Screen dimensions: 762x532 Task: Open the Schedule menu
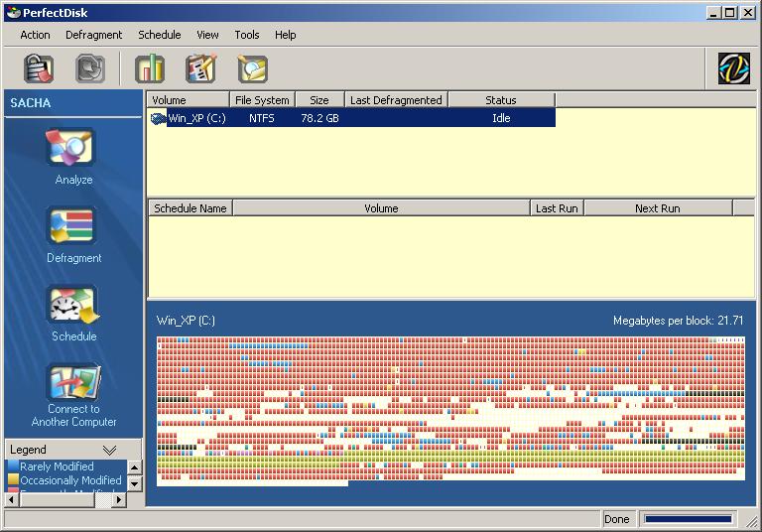(x=160, y=35)
